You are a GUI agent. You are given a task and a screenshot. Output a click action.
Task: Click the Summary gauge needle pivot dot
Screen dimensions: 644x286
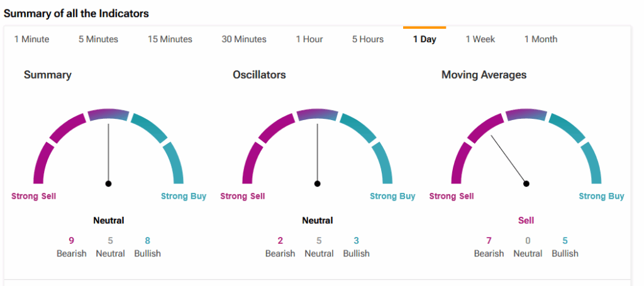click(x=109, y=184)
